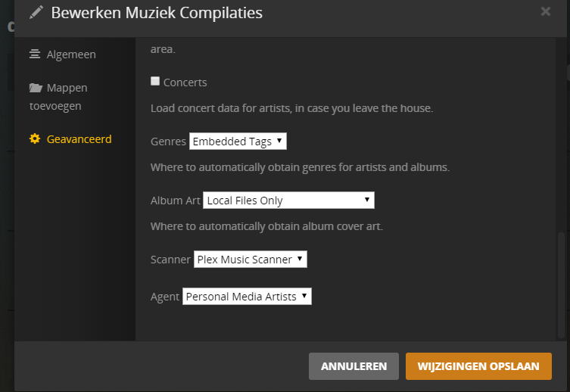Open the Scanner dropdown
The image size is (570, 392).
(250, 260)
